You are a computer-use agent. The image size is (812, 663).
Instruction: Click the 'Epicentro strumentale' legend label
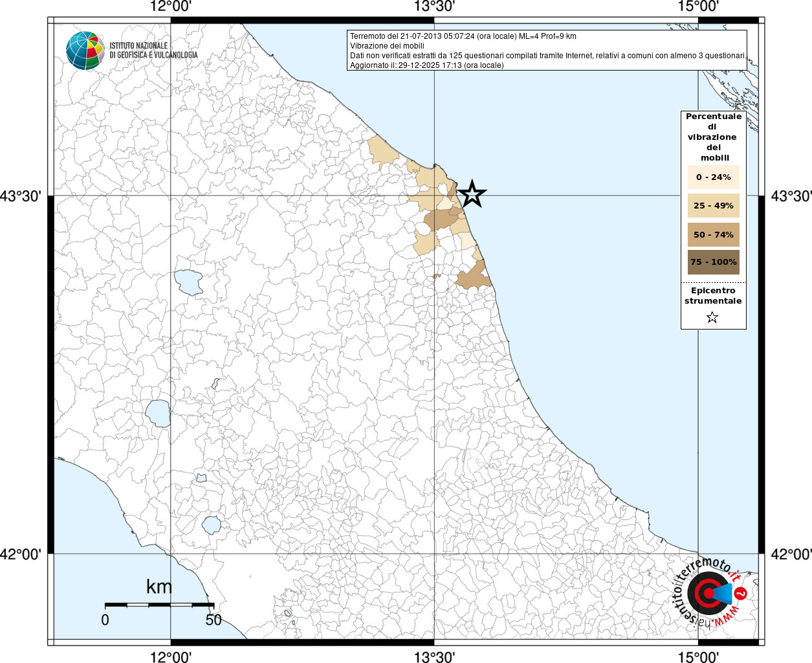tap(713, 296)
